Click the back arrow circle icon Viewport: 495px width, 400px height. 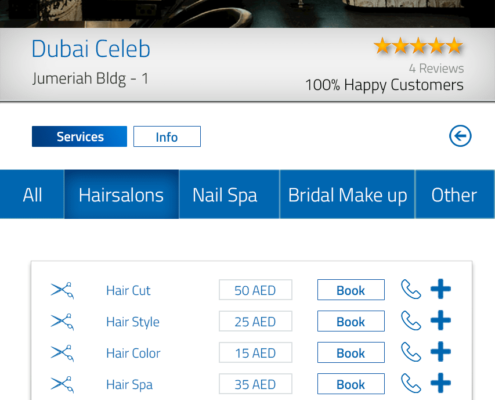pyautogui.click(x=460, y=136)
